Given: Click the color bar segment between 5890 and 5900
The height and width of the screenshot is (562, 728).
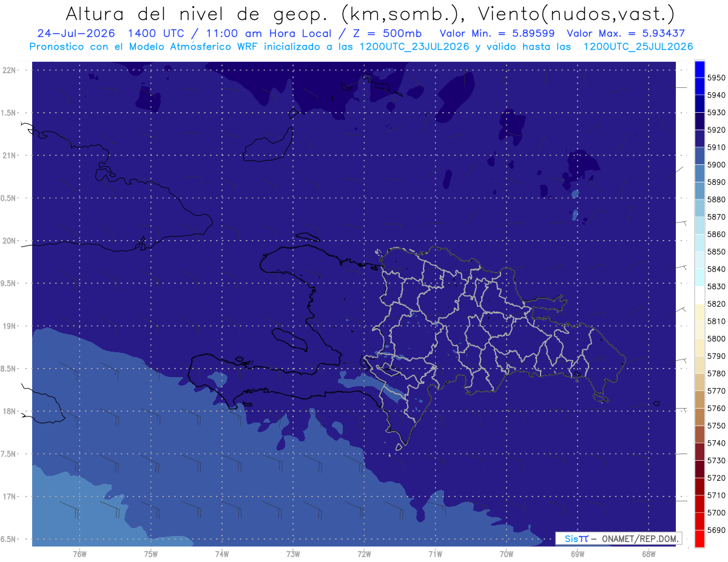Looking at the screenshot, I should click(699, 173).
